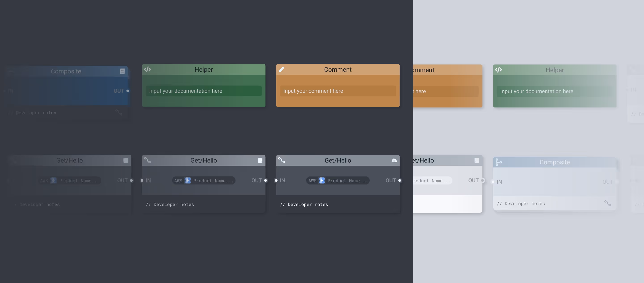Click IN port on light-theme Composite node

493,182
